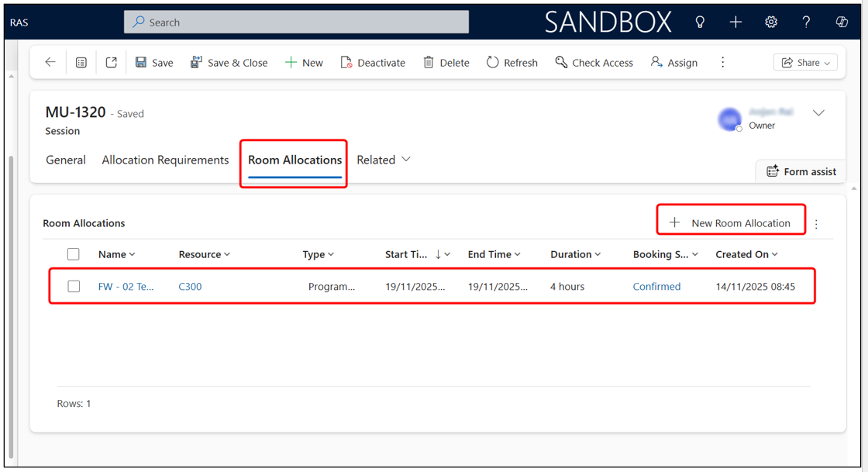The width and height of the screenshot is (868, 472).
Task: Expand the Related tab dropdown
Action: pyautogui.click(x=384, y=160)
